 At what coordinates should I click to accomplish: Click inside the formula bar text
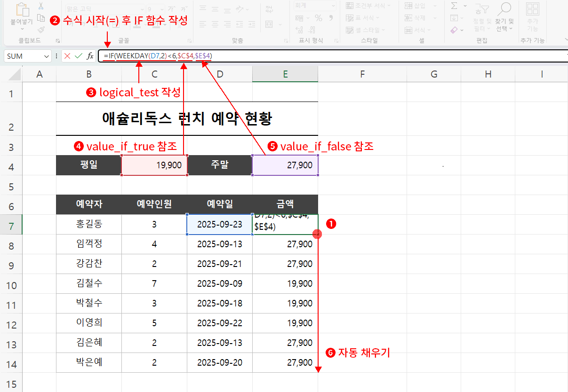click(x=329, y=56)
